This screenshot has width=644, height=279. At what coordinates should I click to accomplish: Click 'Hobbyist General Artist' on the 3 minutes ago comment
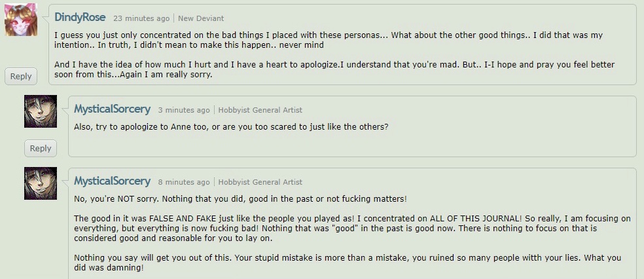click(x=260, y=110)
